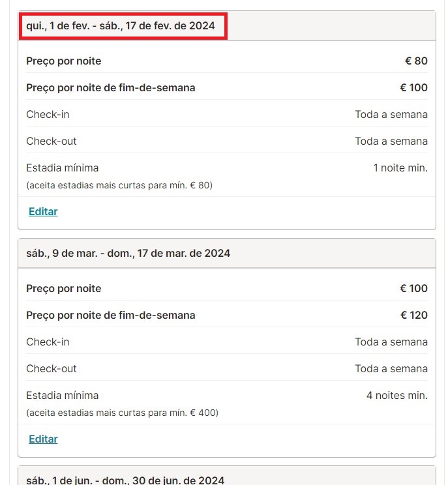Click the note mentioning mín. € 400
This screenshot has width=448, height=485.
click(x=122, y=413)
